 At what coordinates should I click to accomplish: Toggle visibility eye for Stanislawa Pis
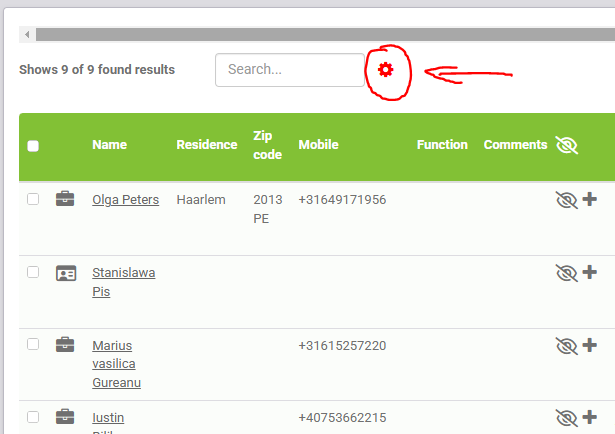tap(566, 272)
